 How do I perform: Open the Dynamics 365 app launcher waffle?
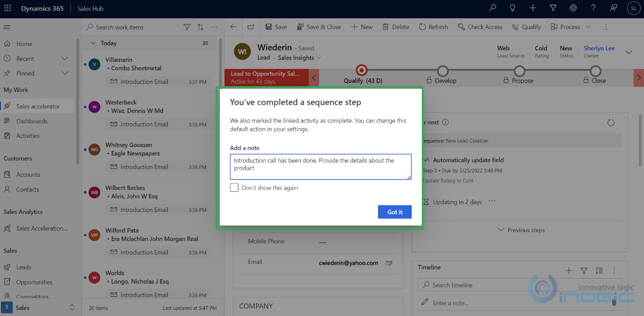point(7,8)
